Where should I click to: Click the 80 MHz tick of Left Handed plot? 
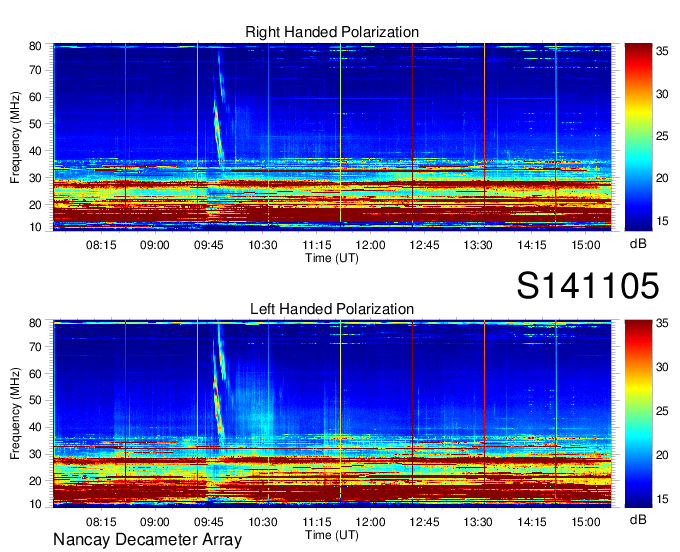click(x=35, y=323)
